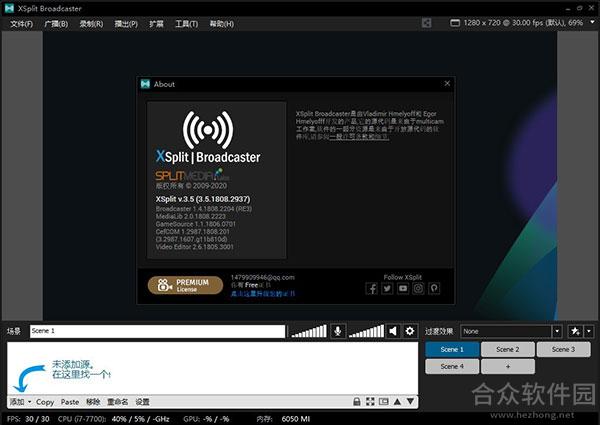
Task: Adjust microphone volume level bars
Action: pos(309,331)
